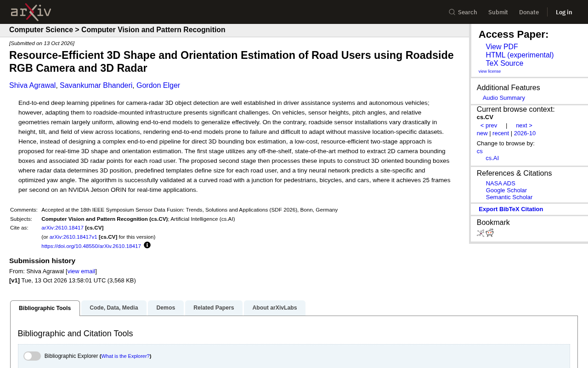Download TeX Source
Screen dimensions: 588x368
[504, 63]
